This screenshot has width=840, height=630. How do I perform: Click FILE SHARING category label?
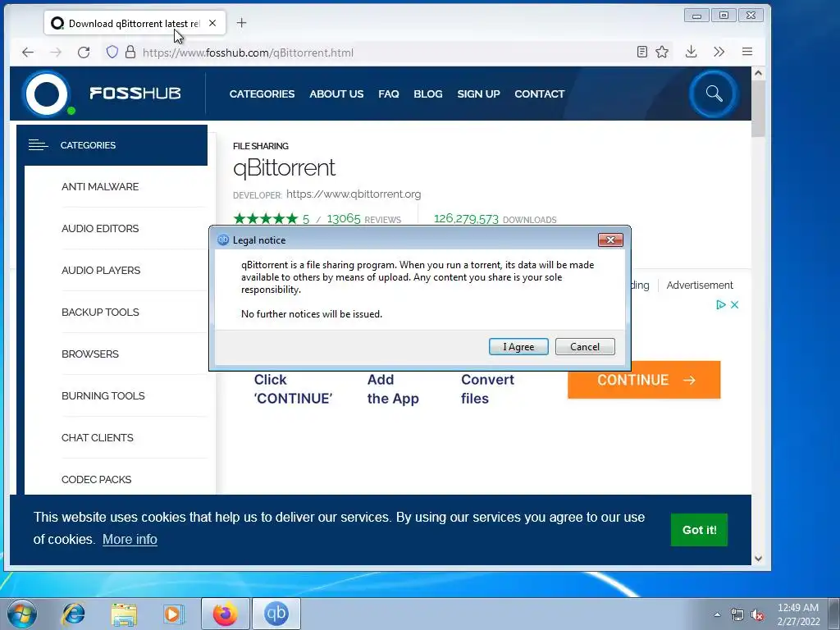point(260,146)
